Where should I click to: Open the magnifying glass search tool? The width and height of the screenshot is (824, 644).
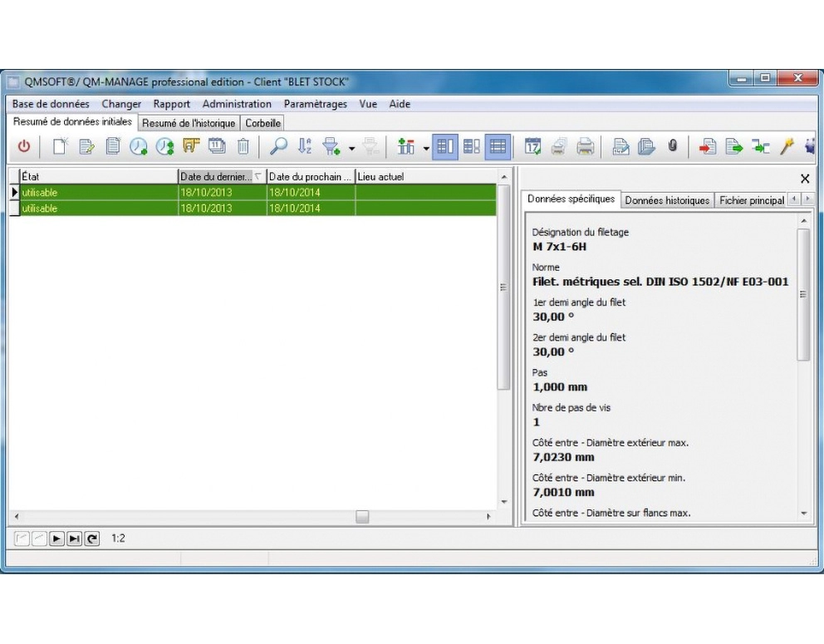coord(278,146)
